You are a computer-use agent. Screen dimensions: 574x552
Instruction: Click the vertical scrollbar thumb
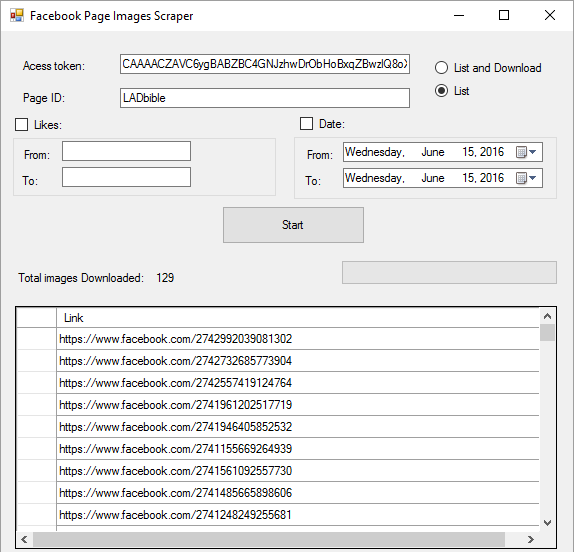point(547,332)
